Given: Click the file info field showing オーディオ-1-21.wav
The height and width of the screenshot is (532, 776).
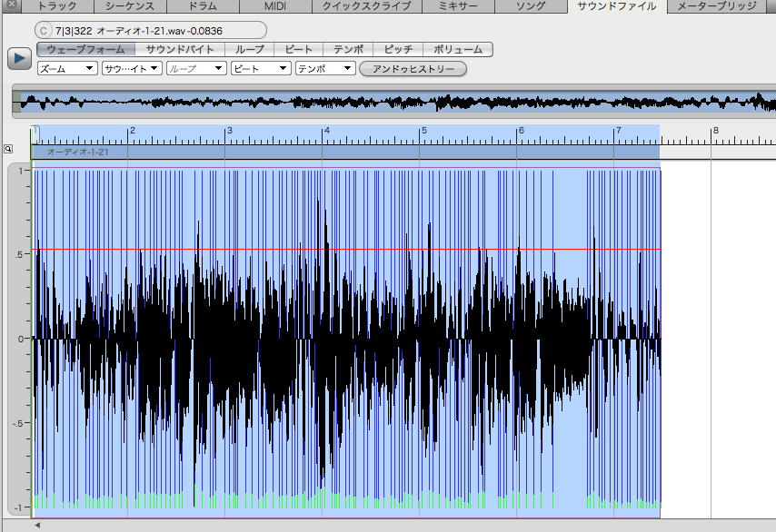Looking at the screenshot, I should 151,31.
